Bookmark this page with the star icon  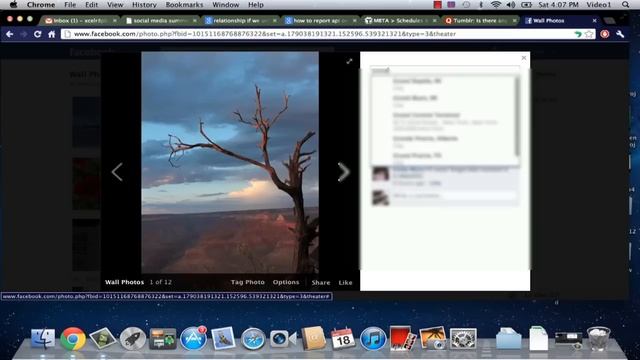pos(589,34)
